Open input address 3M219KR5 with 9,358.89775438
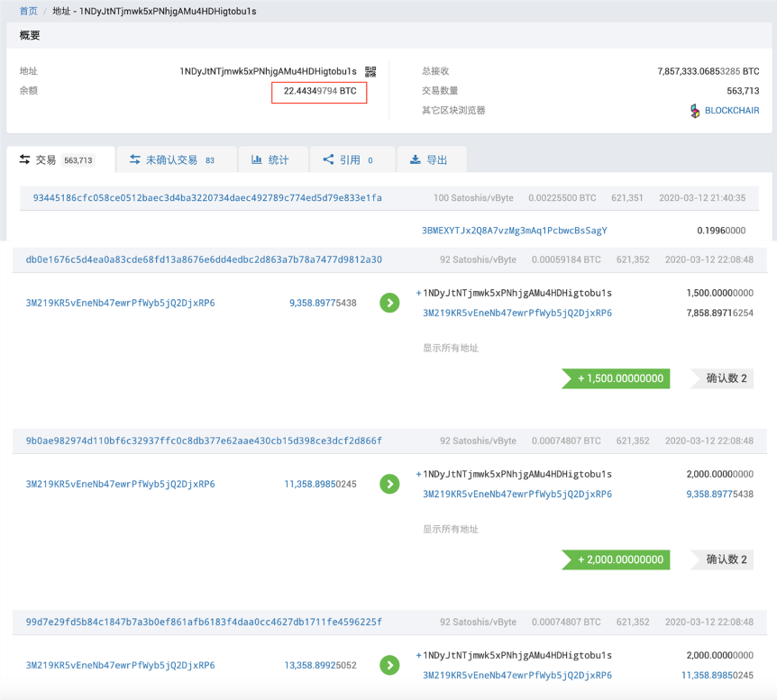Screen dimensions: 777x700 (x=121, y=303)
